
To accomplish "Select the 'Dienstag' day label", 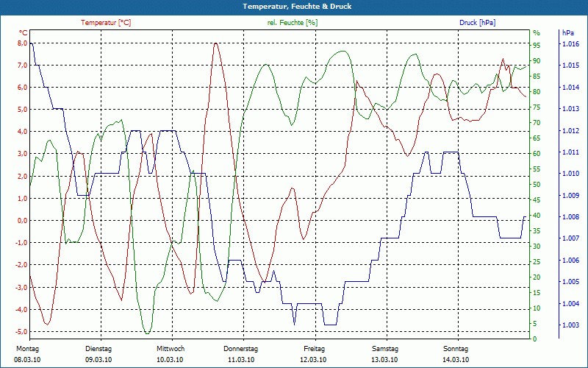I will coord(98,349).
